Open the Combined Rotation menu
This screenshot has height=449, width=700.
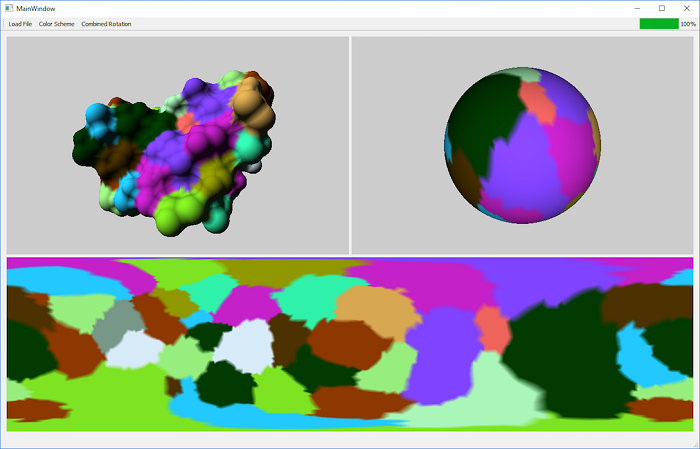point(106,24)
